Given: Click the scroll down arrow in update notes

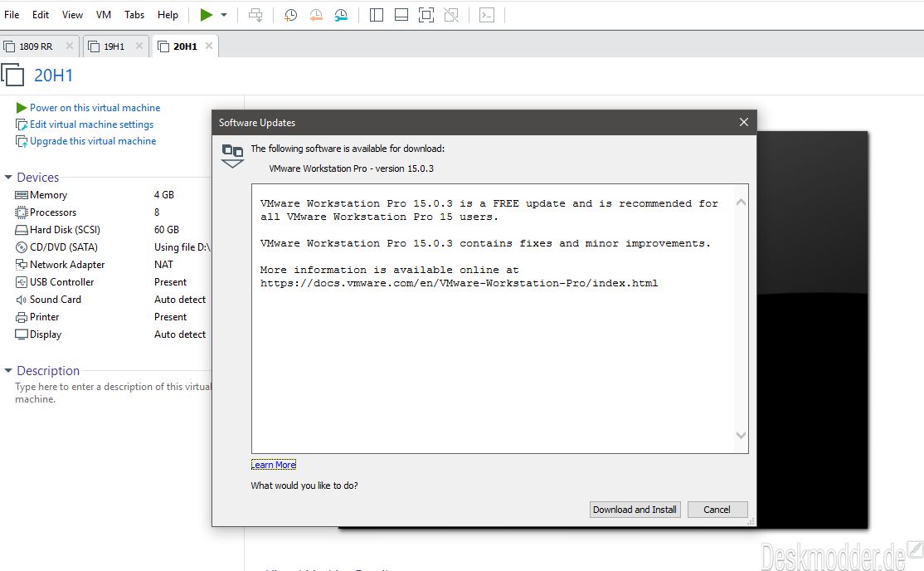Looking at the screenshot, I should tap(742, 436).
